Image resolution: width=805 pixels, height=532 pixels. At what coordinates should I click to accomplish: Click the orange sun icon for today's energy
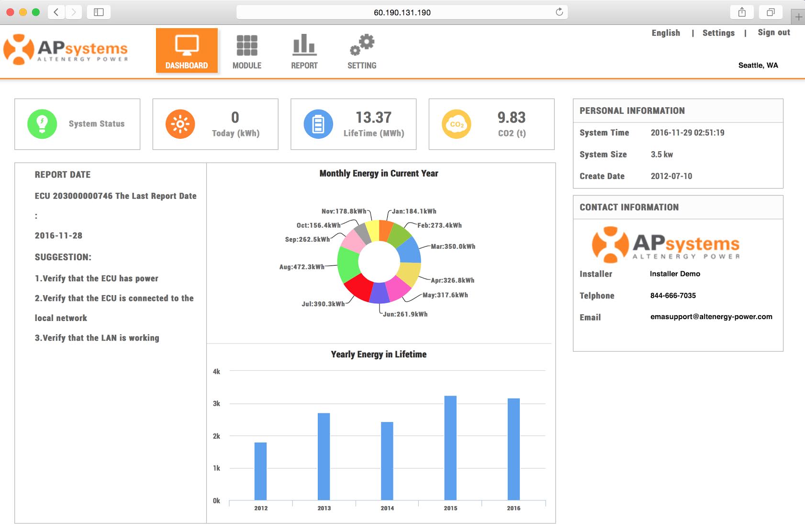(x=180, y=123)
